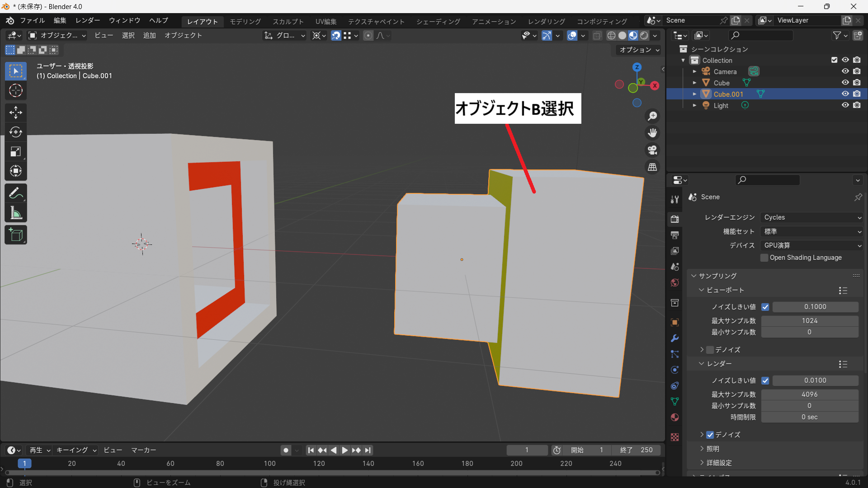
Task: Open the Tool properties tab
Action: pos(675,199)
